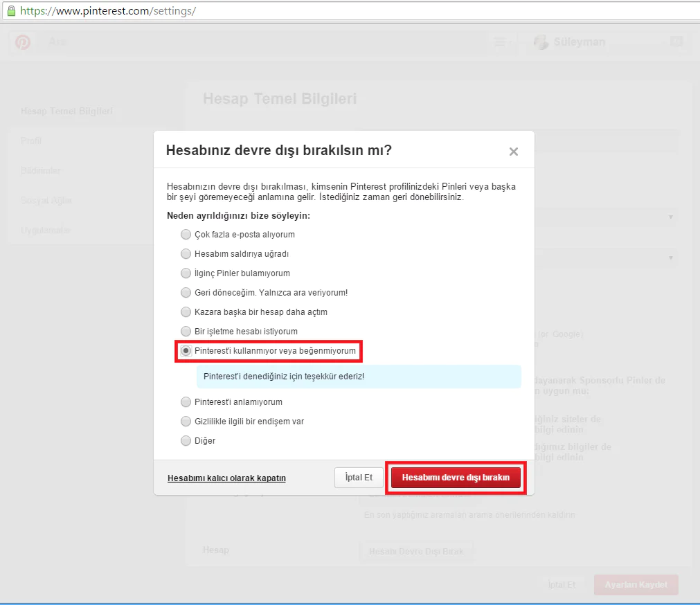
Task: Open the 'Profil' sidebar item
Action: pyautogui.click(x=30, y=141)
